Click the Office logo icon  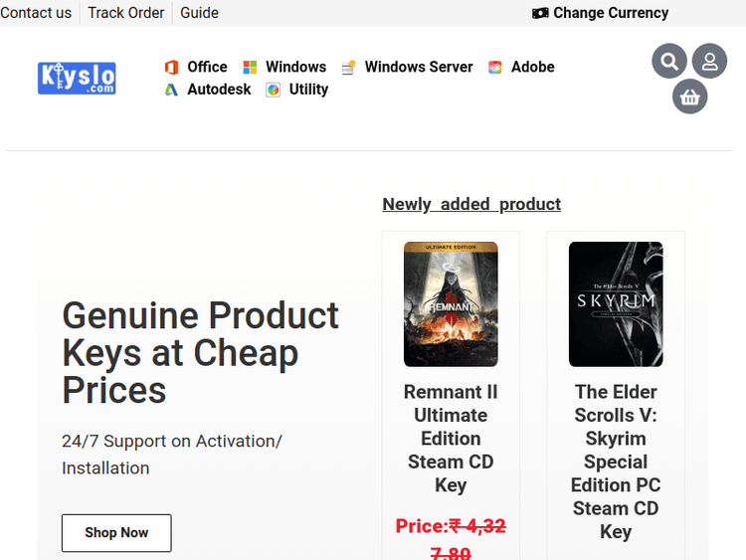tap(171, 68)
